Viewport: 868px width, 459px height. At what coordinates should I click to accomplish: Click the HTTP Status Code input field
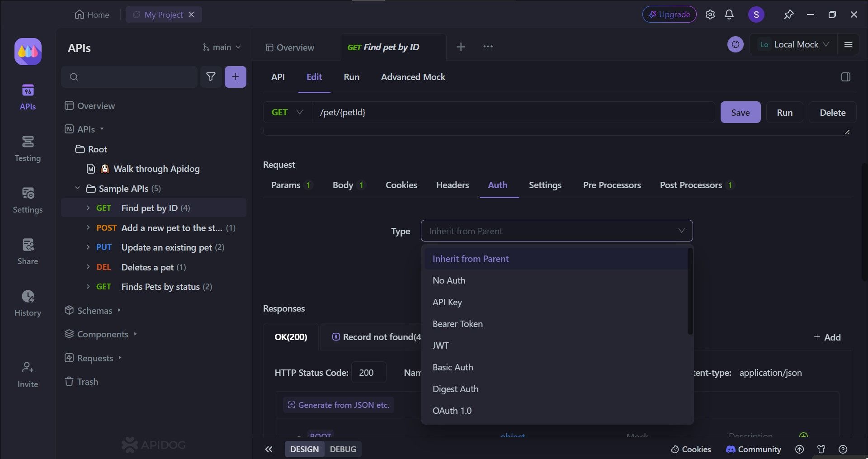point(368,373)
